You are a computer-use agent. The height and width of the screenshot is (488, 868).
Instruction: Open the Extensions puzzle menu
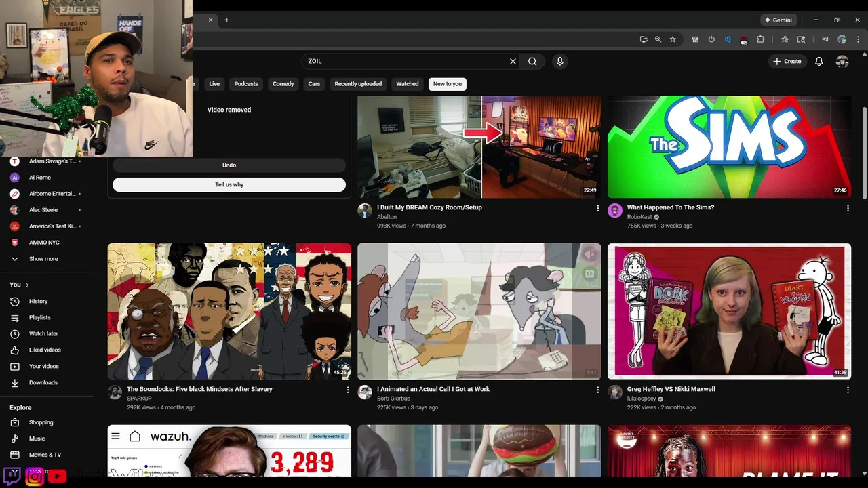760,39
